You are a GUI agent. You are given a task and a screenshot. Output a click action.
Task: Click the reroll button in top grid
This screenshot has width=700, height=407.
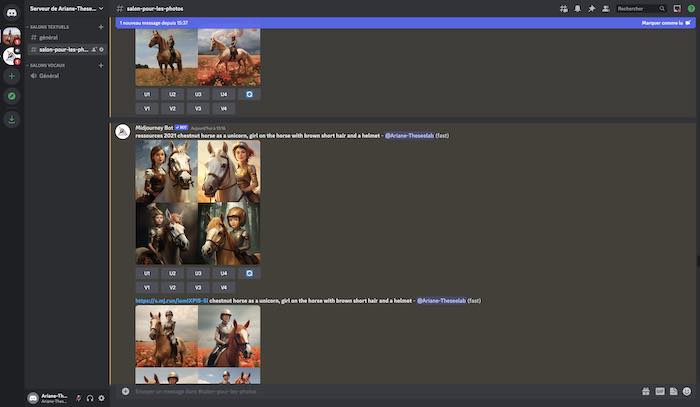click(x=249, y=94)
